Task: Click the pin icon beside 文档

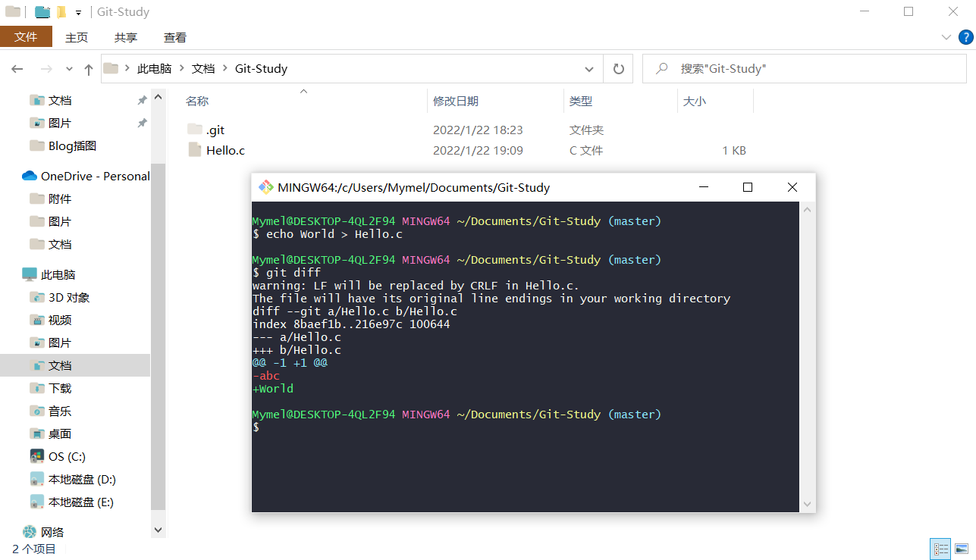Action: point(142,100)
